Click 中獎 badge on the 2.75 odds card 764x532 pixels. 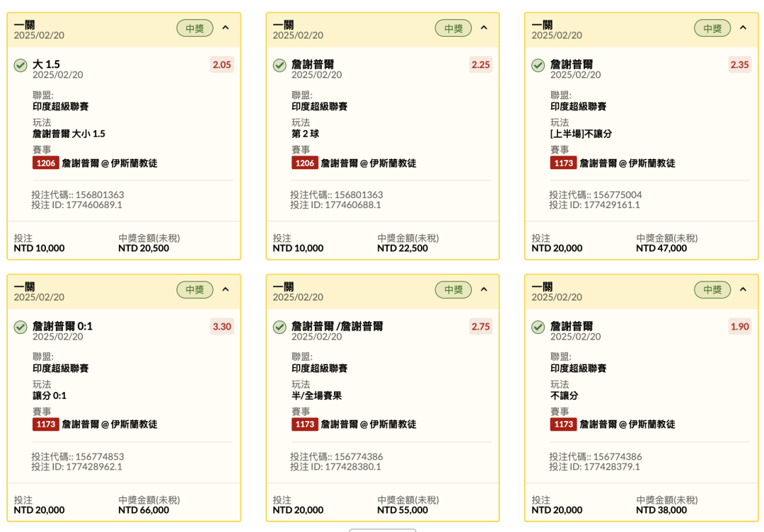(453, 290)
